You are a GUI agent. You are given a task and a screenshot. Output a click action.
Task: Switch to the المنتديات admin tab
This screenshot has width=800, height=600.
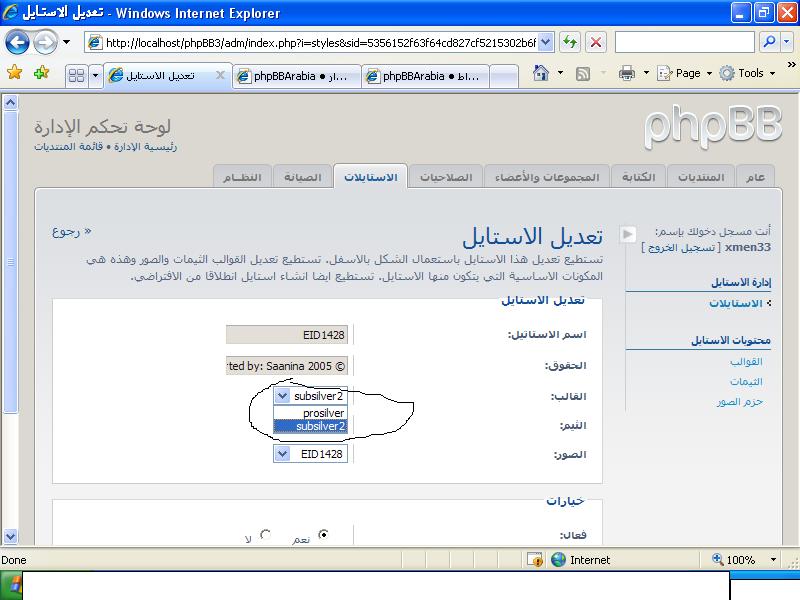coord(701,177)
